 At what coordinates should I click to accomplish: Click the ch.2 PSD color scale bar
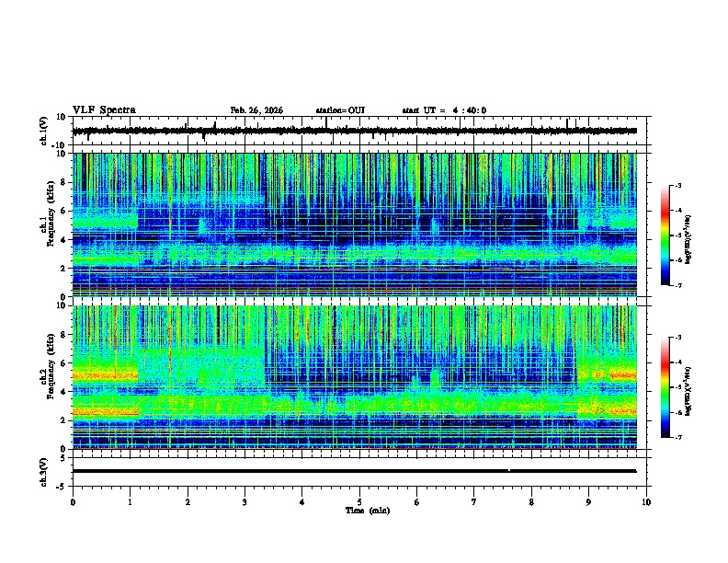665,387
